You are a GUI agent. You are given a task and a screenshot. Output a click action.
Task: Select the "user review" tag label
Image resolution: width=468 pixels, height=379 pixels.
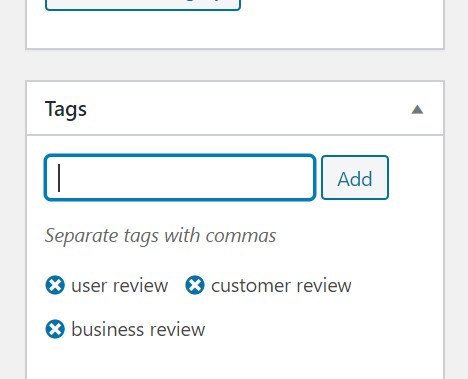[x=120, y=286]
